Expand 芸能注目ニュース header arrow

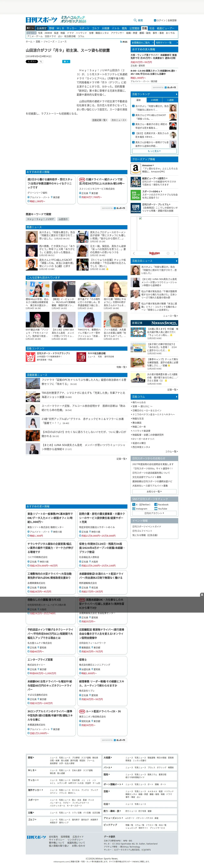176,261
